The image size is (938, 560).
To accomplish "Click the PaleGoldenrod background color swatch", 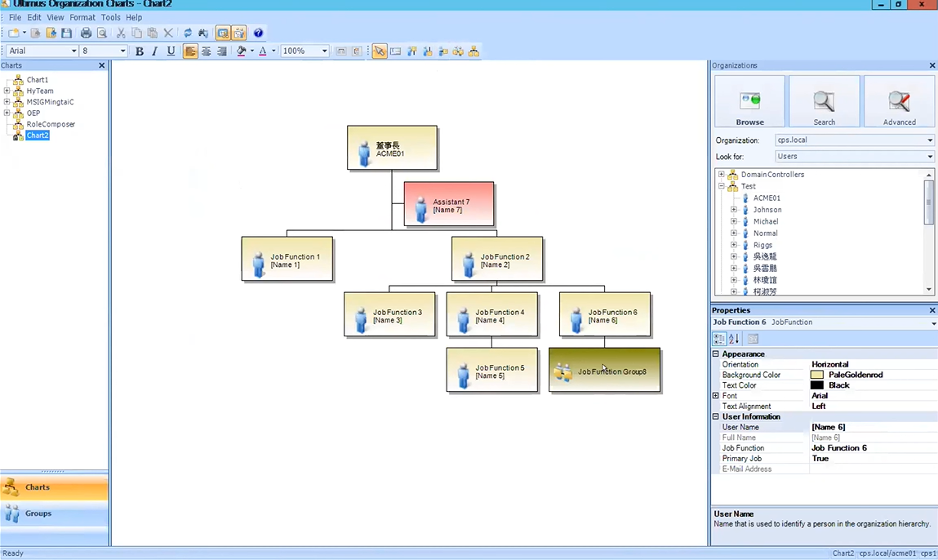I will (x=817, y=375).
